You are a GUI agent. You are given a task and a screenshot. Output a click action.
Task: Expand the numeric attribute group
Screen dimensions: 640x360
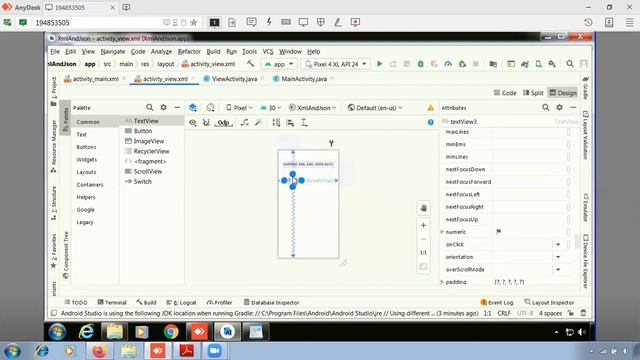(x=442, y=232)
